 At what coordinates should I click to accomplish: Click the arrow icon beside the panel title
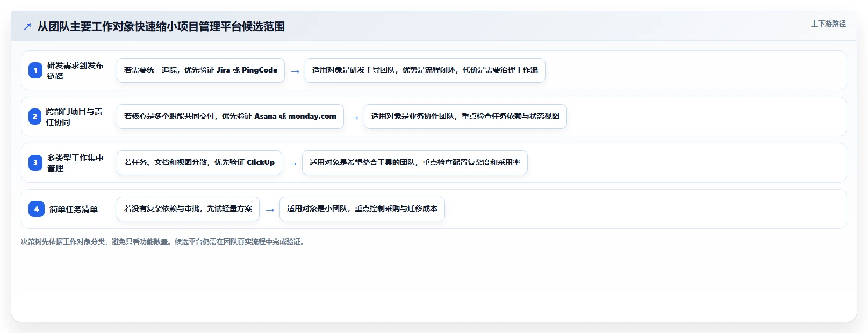(27, 26)
